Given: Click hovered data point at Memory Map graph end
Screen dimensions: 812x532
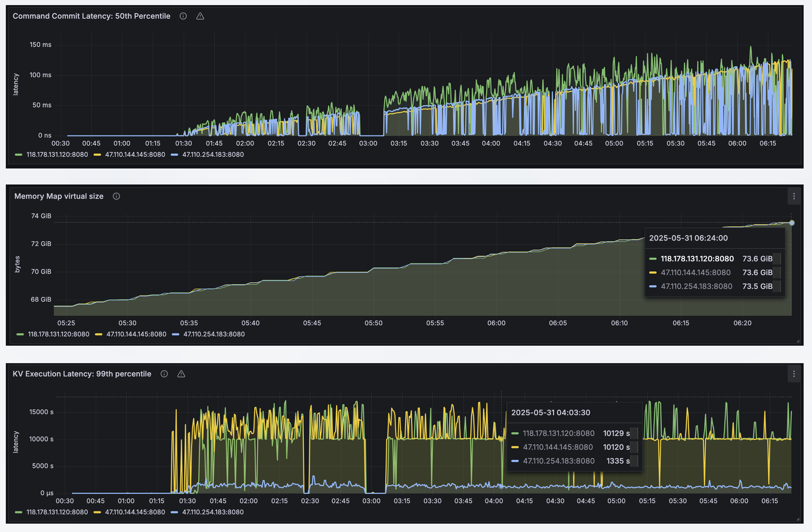Looking at the screenshot, I should point(792,223).
